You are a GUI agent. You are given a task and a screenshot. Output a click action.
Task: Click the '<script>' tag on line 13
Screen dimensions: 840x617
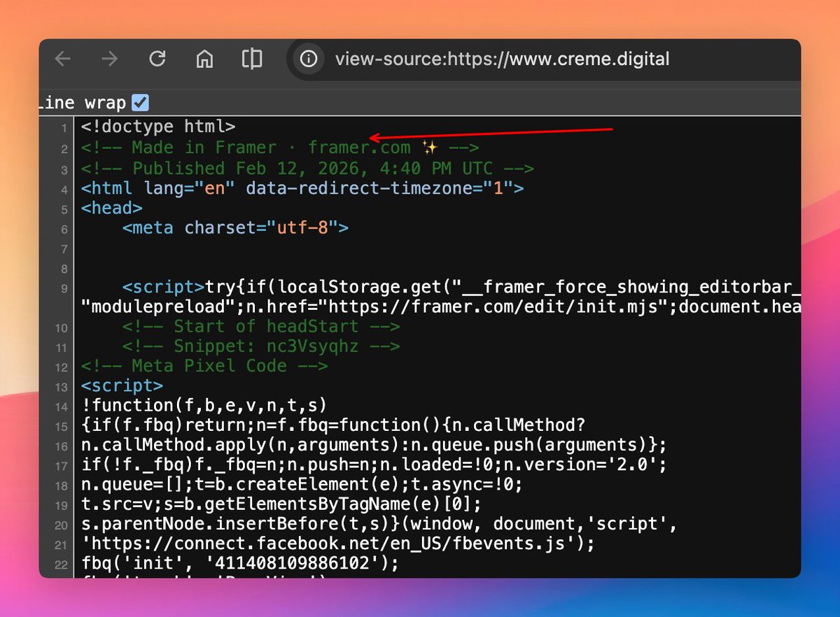pos(122,386)
